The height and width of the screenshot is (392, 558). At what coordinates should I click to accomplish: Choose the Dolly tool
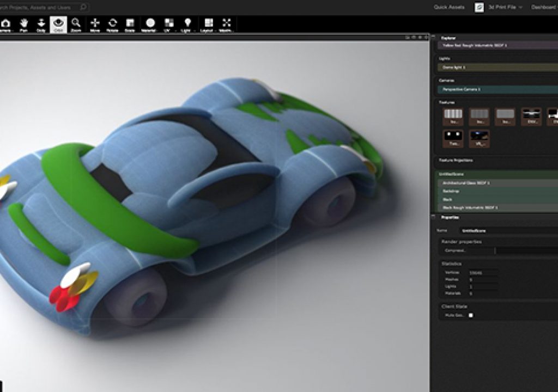click(41, 25)
